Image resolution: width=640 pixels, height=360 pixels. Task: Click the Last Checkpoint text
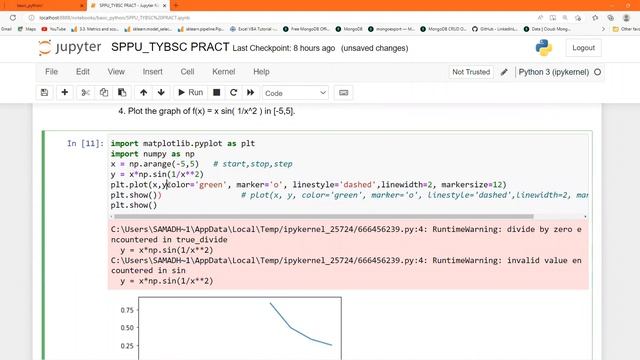(x=284, y=48)
